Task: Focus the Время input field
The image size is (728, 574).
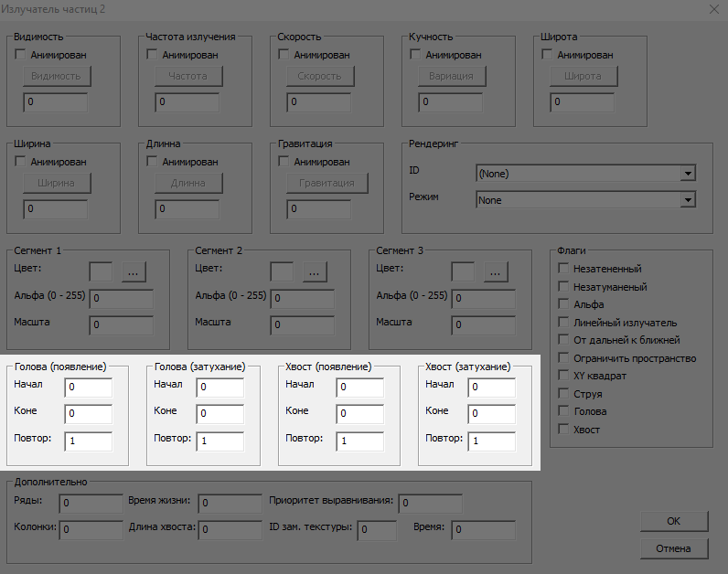Action: pos(483,530)
